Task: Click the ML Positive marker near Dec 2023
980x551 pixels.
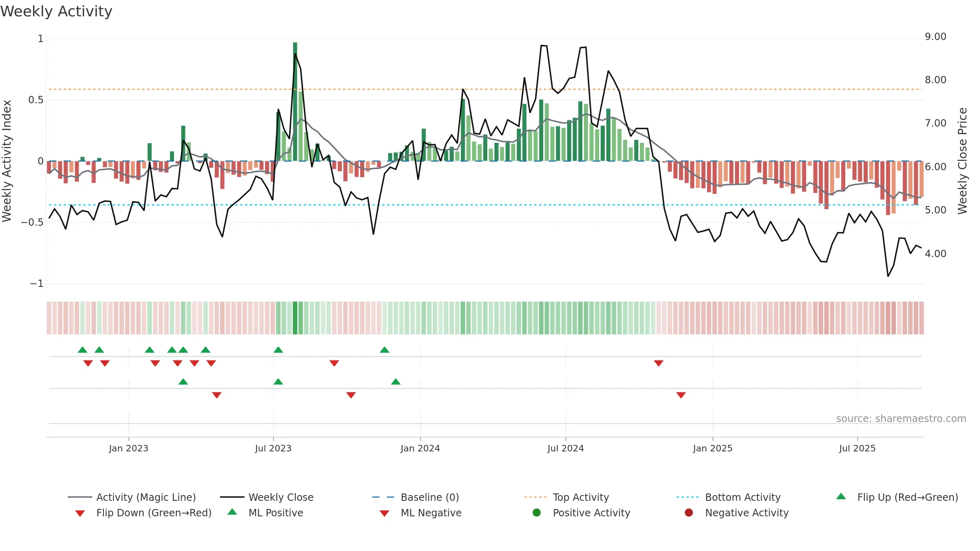Action: (396, 382)
